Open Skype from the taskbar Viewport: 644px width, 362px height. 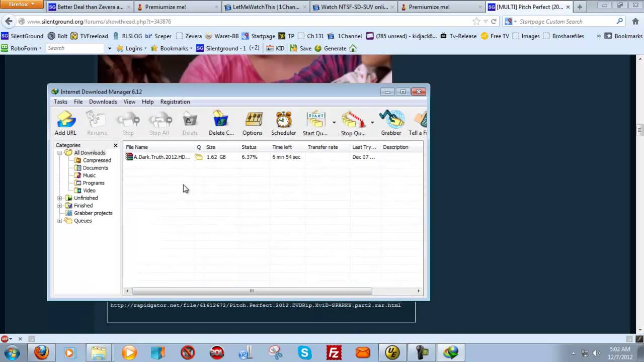pos(304,352)
